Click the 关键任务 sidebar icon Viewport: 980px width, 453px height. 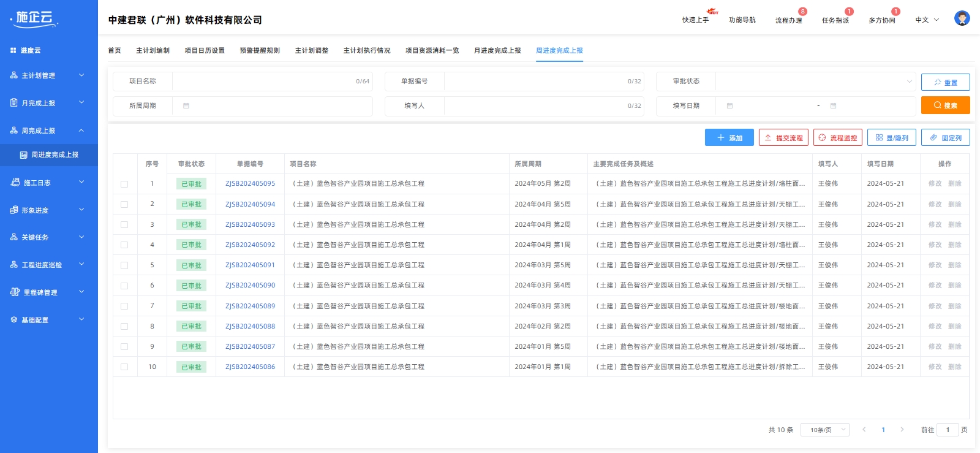pyautogui.click(x=13, y=237)
